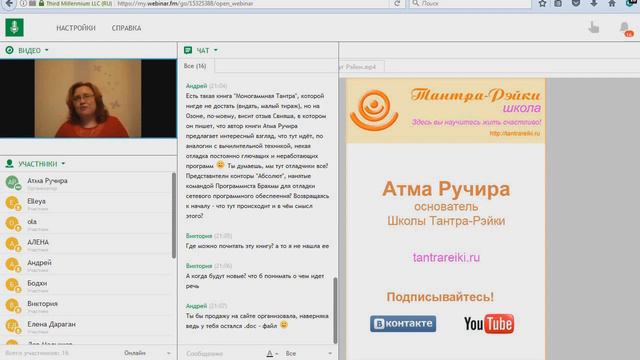The width and height of the screenshot is (640, 360).
Task: Click the АЛЕНА participant avatar
Action: click(x=13, y=244)
